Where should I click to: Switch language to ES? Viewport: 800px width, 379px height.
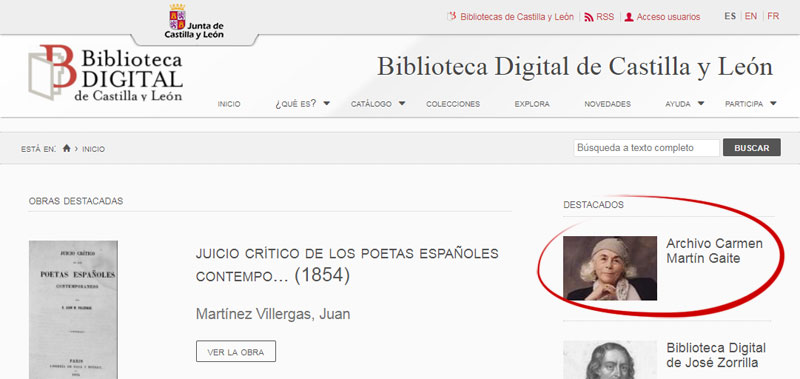click(x=730, y=16)
